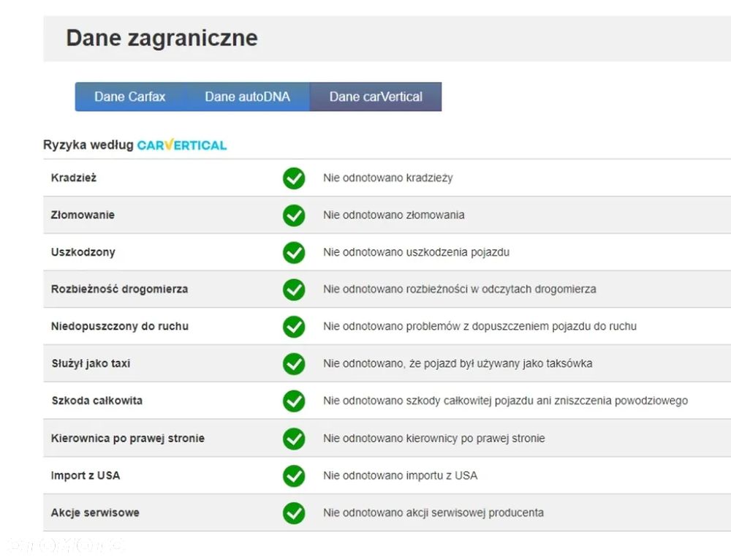Image resolution: width=731 pixels, height=560 pixels.
Task: Click the Dane zagraniczne heading
Action: point(162,38)
